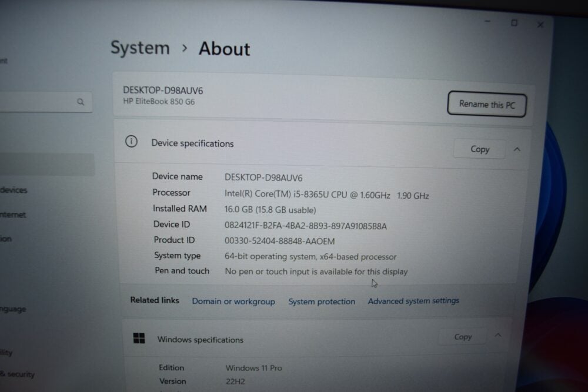Click the System type label
The image size is (588, 392).
coord(177,256)
